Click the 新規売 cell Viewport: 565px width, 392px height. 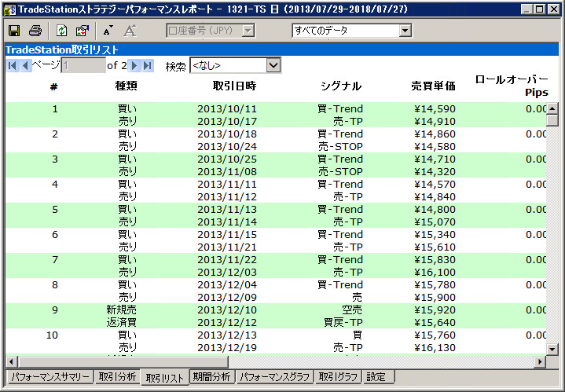[x=122, y=310]
